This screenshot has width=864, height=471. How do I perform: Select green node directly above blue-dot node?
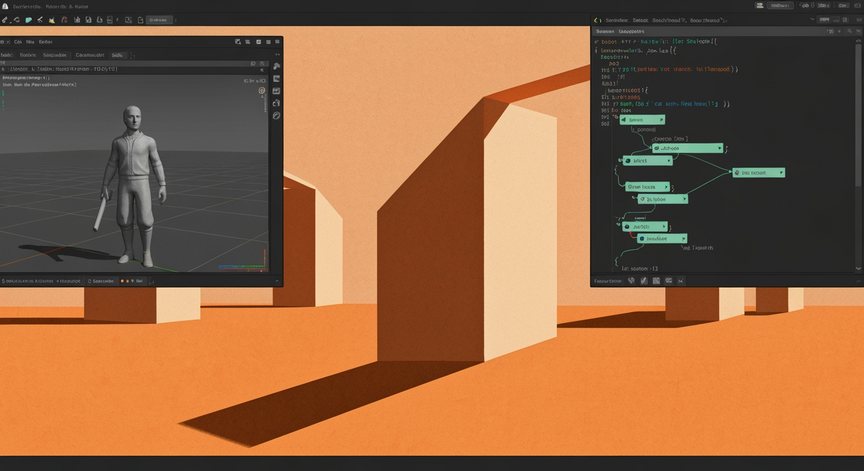pos(645,226)
